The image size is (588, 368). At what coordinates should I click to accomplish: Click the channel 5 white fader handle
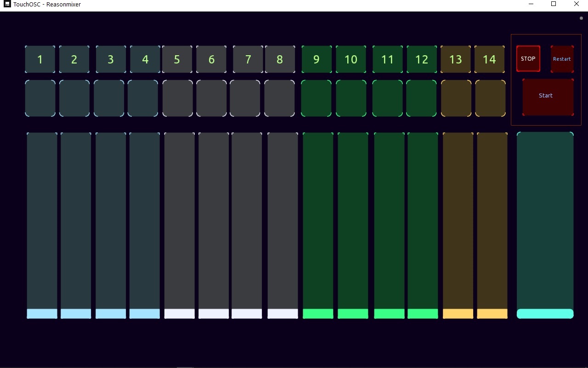pos(180,314)
